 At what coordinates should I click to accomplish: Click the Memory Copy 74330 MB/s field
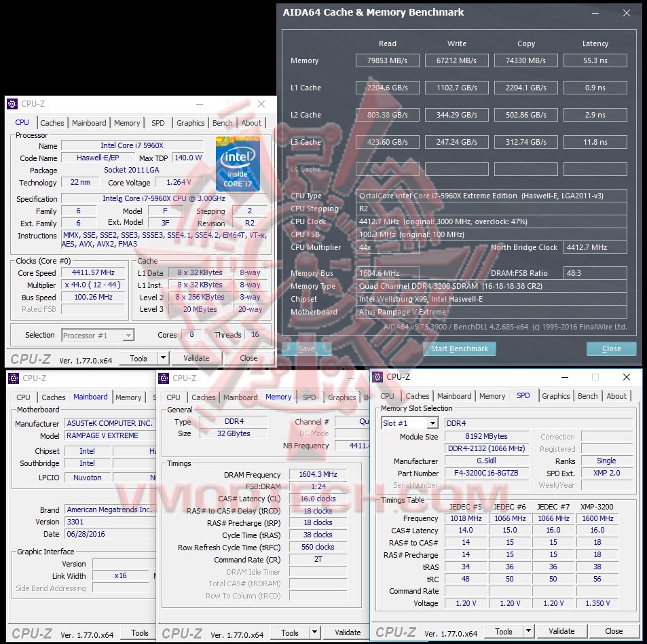click(525, 60)
